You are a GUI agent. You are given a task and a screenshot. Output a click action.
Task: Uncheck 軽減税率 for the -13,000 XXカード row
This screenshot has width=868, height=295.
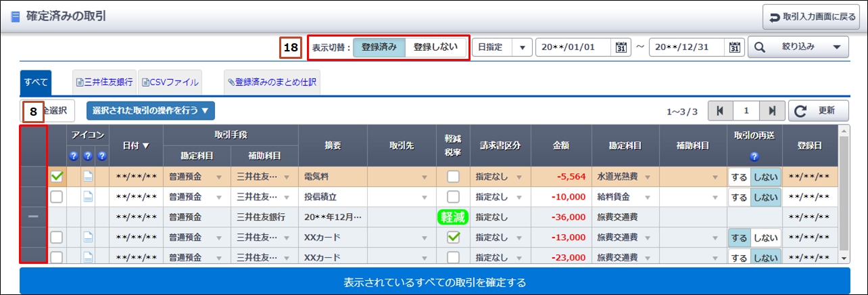(453, 237)
